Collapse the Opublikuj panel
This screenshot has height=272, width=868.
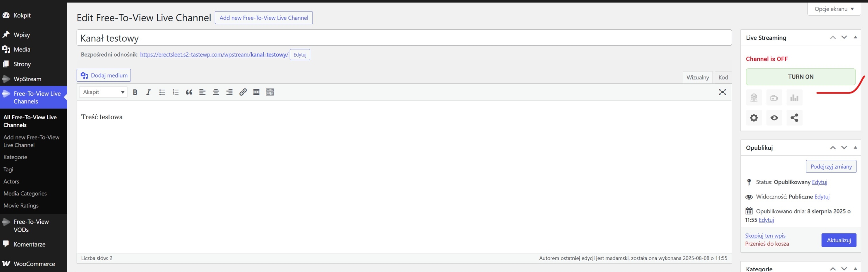(855, 148)
